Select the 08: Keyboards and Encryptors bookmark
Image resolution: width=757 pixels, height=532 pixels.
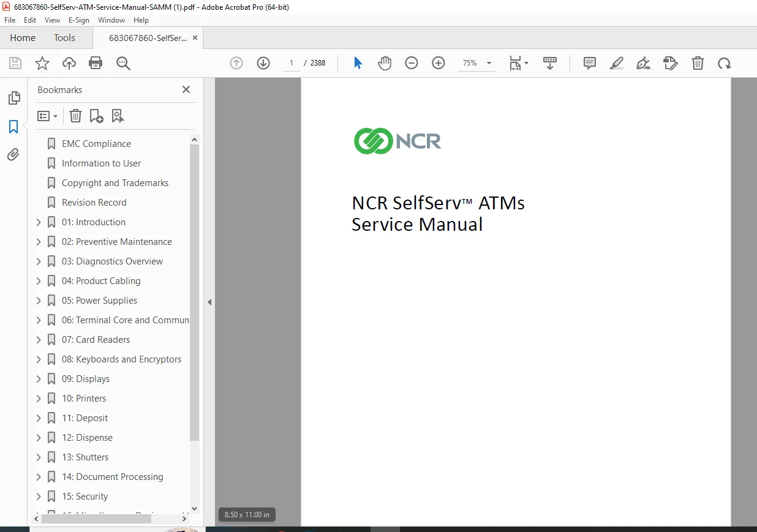[x=121, y=359]
